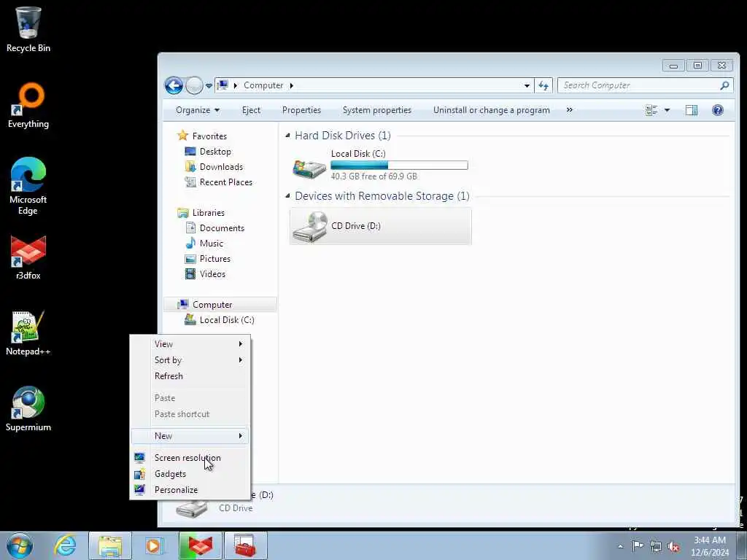This screenshot has height=560, width=747.
Task: Refresh the Computer address bar
Action: (x=543, y=86)
